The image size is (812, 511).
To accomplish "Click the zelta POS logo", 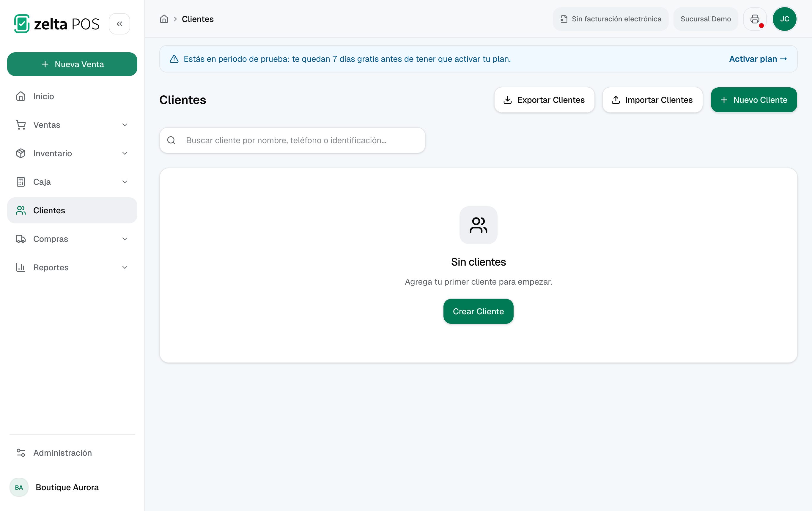I will 57,23.
